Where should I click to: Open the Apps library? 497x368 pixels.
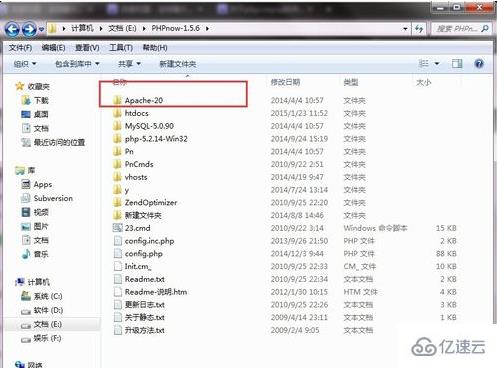click(43, 184)
